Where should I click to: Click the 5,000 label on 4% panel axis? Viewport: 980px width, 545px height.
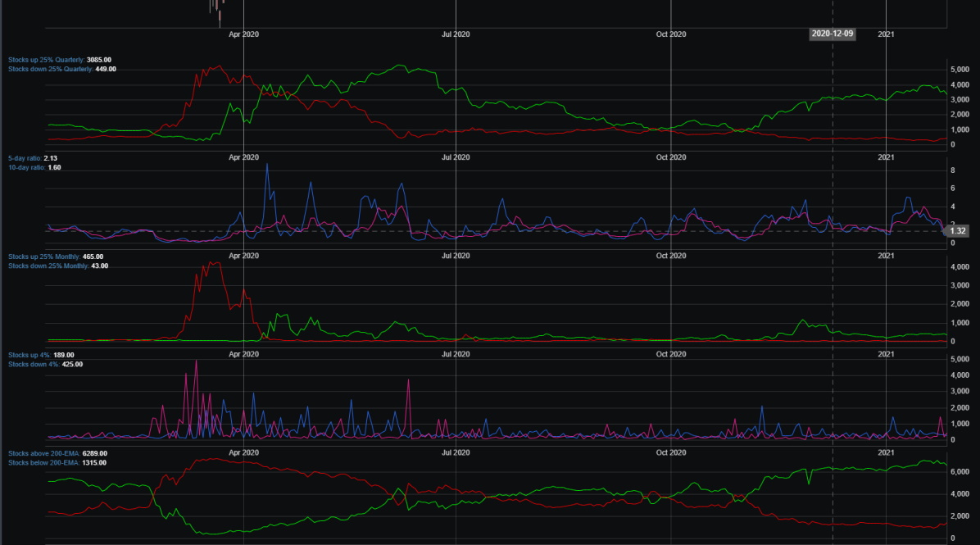click(x=960, y=360)
